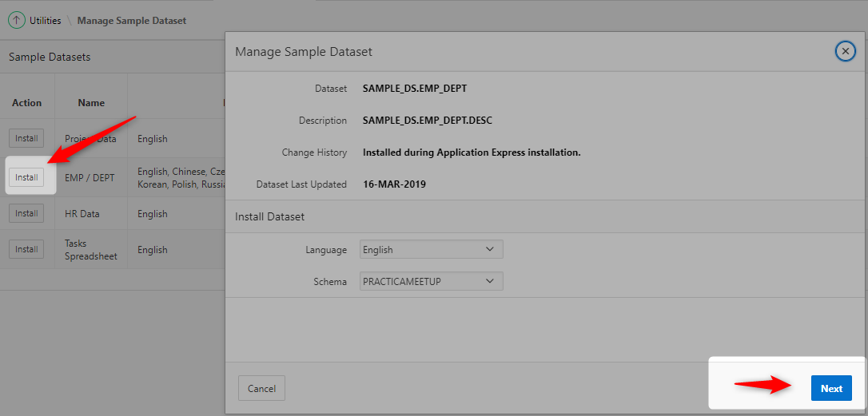Click the Tasks Spreadsheet dataset name
Viewport: 868px width, 416px height.
[x=90, y=250]
